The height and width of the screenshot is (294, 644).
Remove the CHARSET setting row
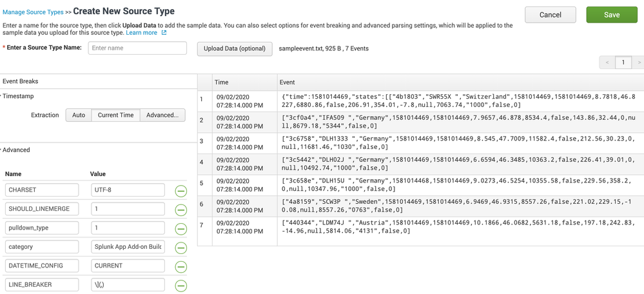181,191
